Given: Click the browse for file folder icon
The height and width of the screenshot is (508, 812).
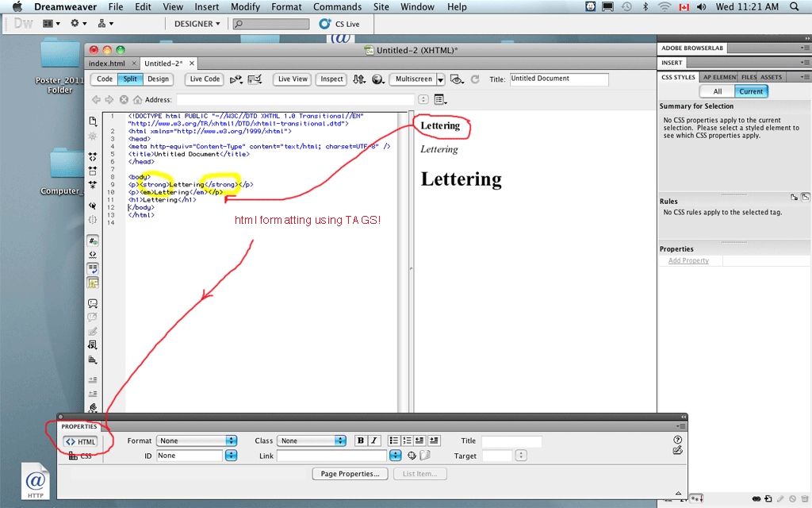Looking at the screenshot, I should tap(425, 456).
